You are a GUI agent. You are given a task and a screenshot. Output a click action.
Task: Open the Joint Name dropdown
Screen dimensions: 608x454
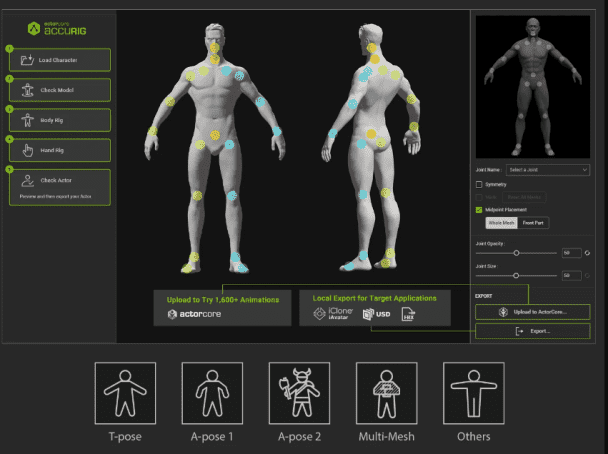[548, 170]
